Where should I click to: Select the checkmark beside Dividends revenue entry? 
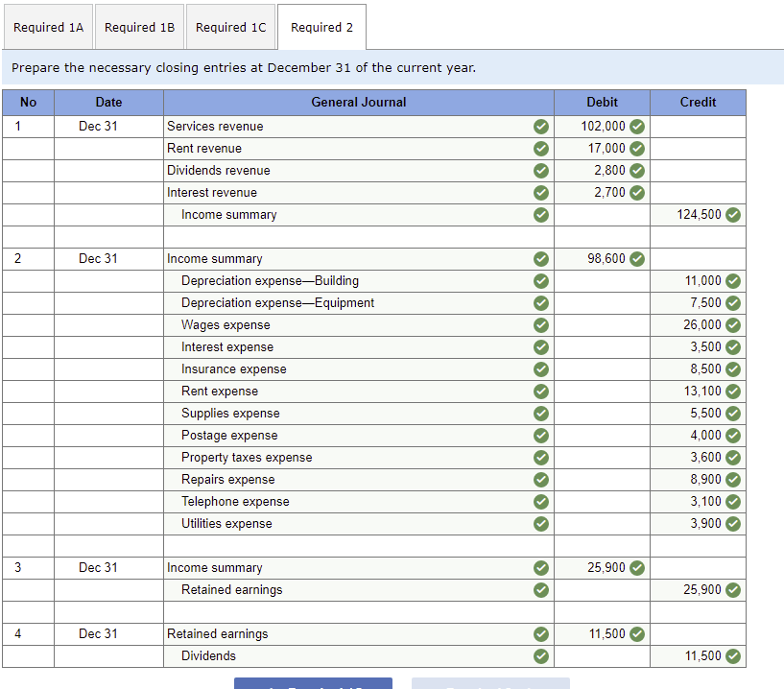click(x=541, y=170)
